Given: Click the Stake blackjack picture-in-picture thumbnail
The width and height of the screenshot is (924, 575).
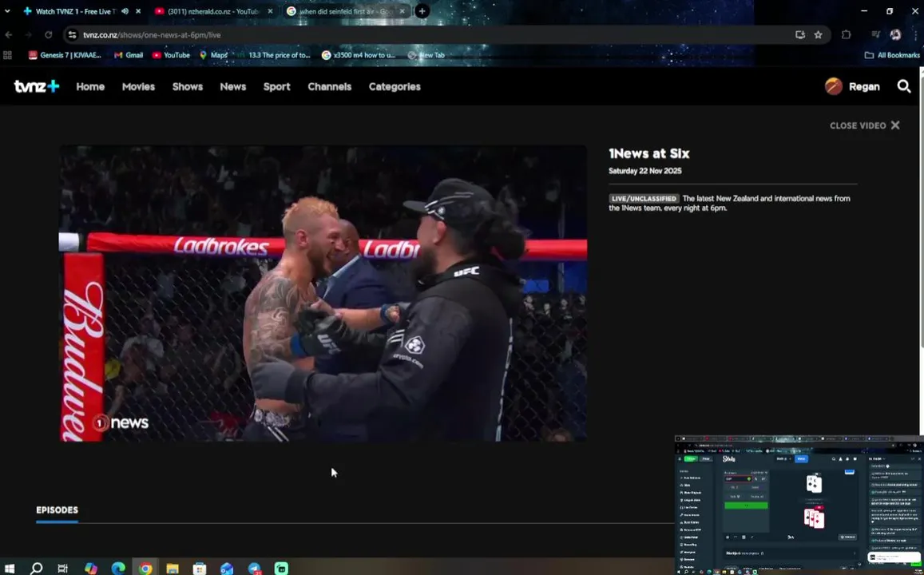Looking at the screenshot, I should [x=799, y=505].
